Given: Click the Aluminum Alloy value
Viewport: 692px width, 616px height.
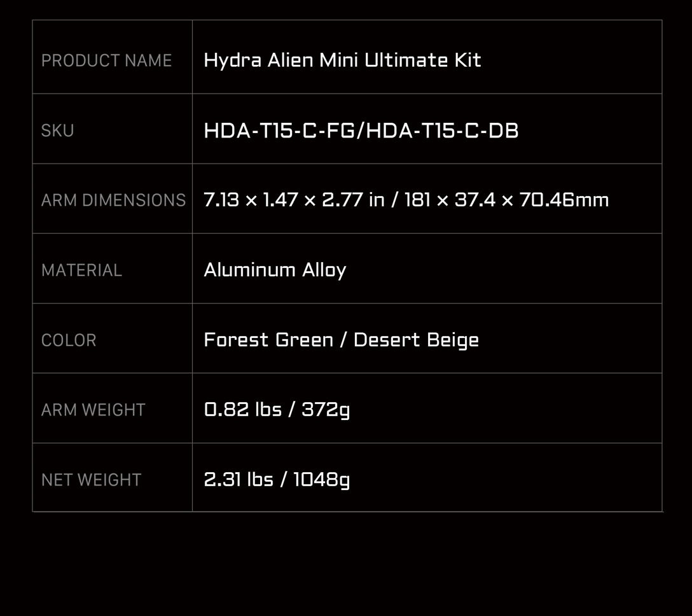Looking at the screenshot, I should pos(275,270).
